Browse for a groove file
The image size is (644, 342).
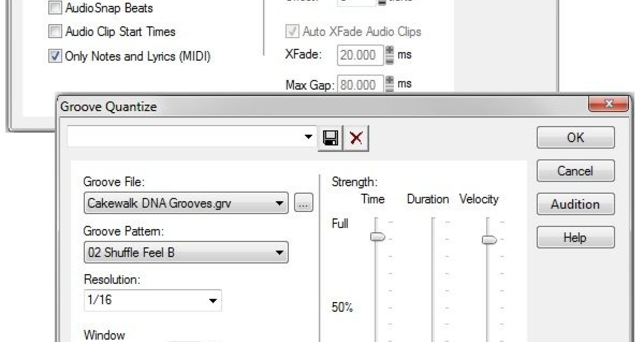pos(304,203)
